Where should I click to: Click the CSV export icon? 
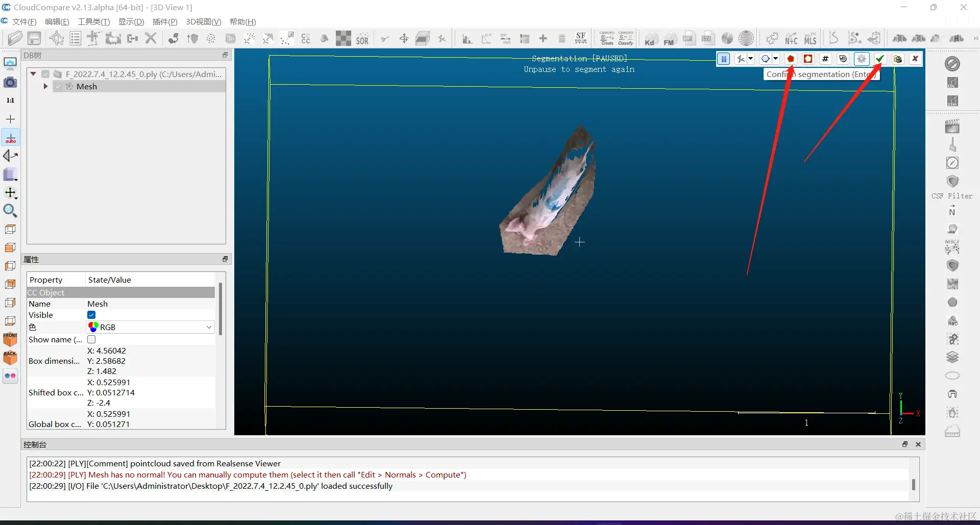(707, 39)
